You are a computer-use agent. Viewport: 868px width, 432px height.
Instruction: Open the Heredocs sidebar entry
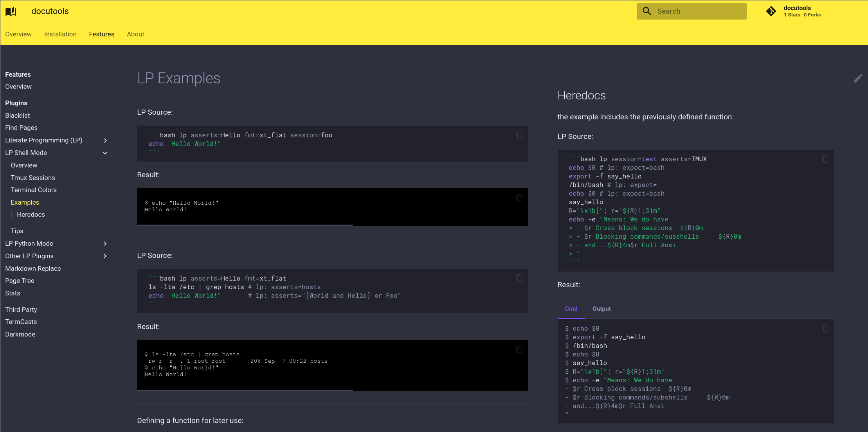(31, 214)
